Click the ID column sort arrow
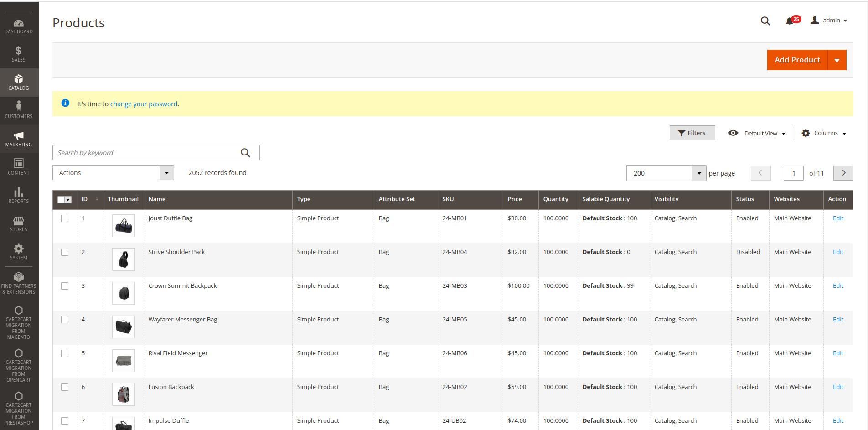Screen dimensions: 868x430 click(x=97, y=199)
